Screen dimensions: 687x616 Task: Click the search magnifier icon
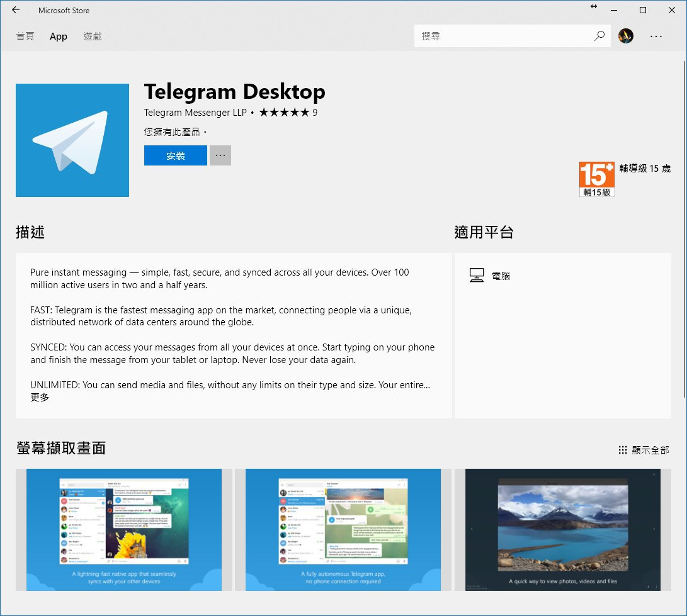[599, 36]
